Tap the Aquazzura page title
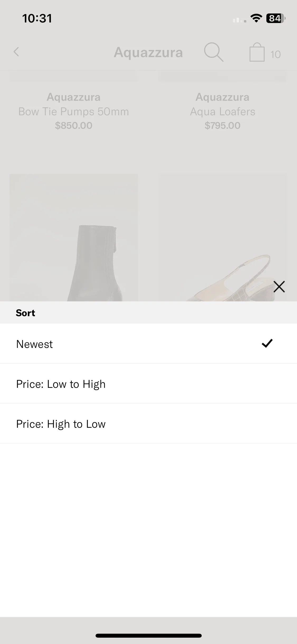Image resolution: width=297 pixels, height=644 pixels. pos(148,52)
